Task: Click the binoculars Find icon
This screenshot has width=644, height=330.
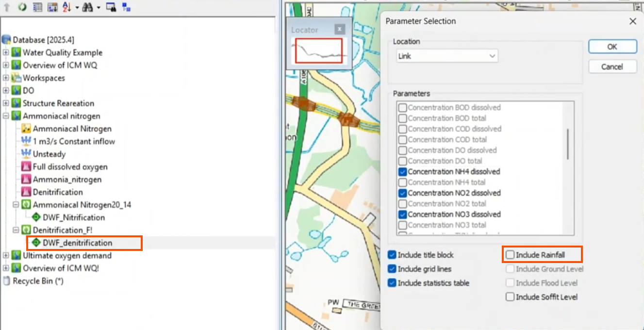Action: (87, 7)
